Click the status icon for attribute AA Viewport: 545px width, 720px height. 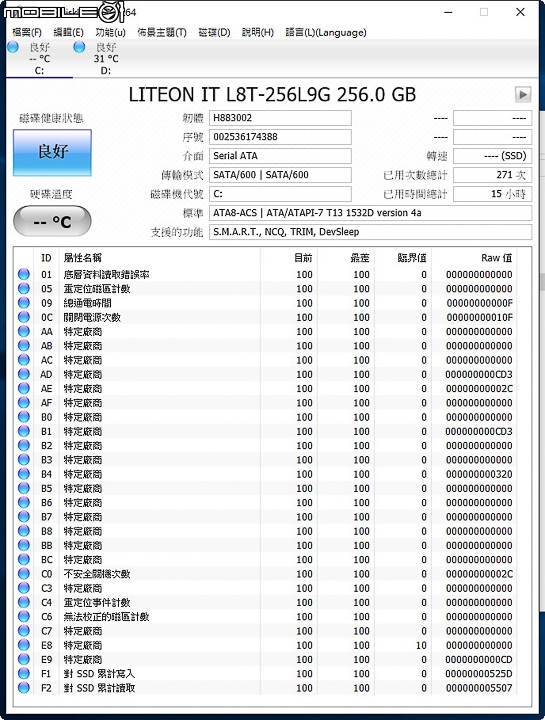(x=23, y=332)
